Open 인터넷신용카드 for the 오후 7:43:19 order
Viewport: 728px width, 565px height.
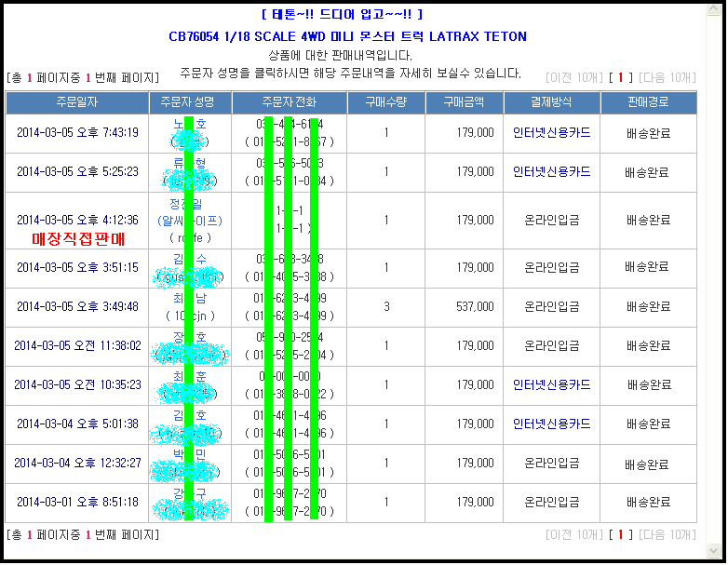pyautogui.click(x=551, y=133)
